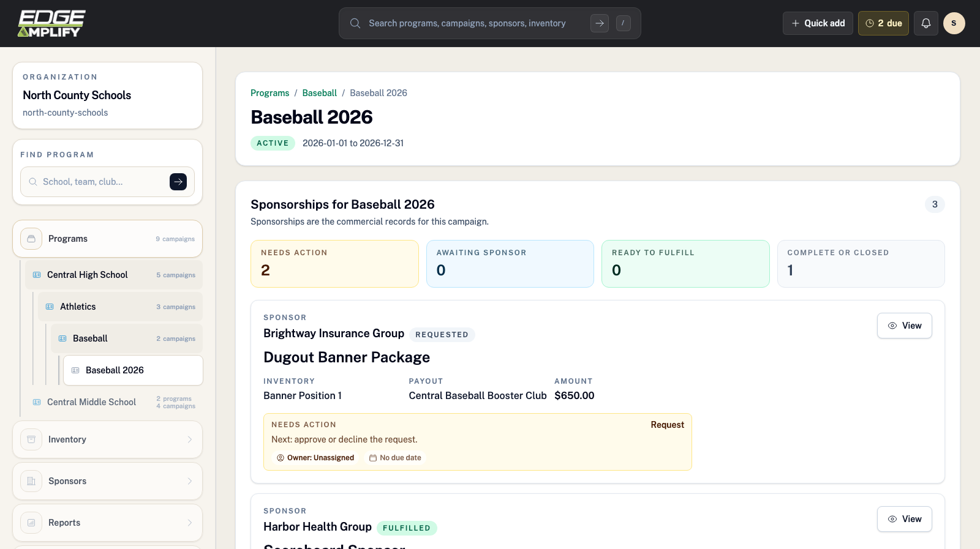Click the North County Schools organization card
This screenshot has width=980, height=549.
[x=108, y=95]
